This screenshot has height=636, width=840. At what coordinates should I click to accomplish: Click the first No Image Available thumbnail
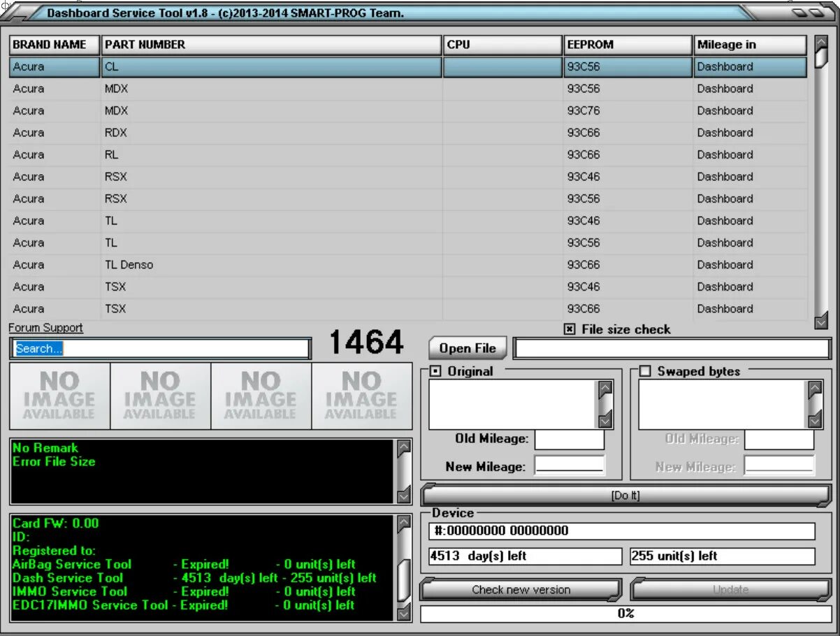tap(59, 396)
